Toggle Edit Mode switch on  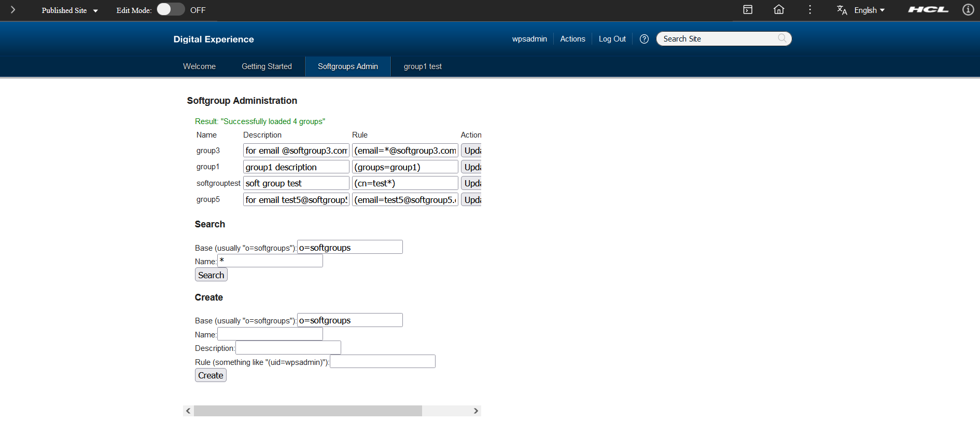pyautogui.click(x=171, y=10)
